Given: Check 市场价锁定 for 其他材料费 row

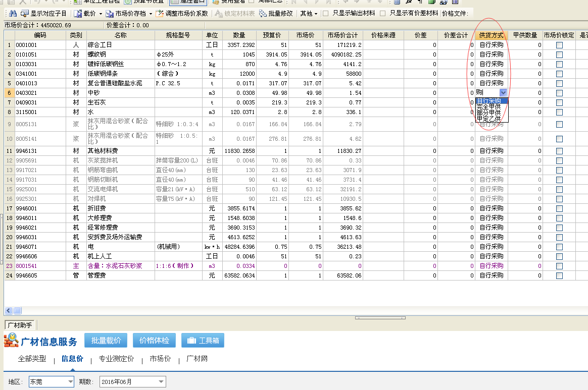Looking at the screenshot, I should click(x=560, y=151).
